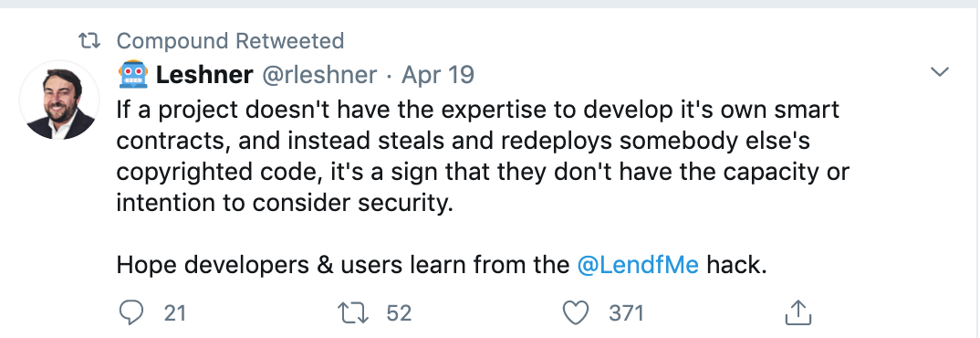Click the reply speech bubble icon

[130, 312]
